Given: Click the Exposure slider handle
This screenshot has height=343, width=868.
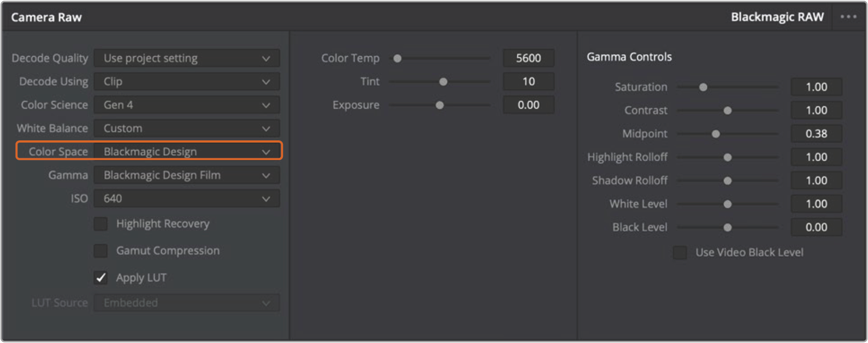Looking at the screenshot, I should (x=440, y=105).
